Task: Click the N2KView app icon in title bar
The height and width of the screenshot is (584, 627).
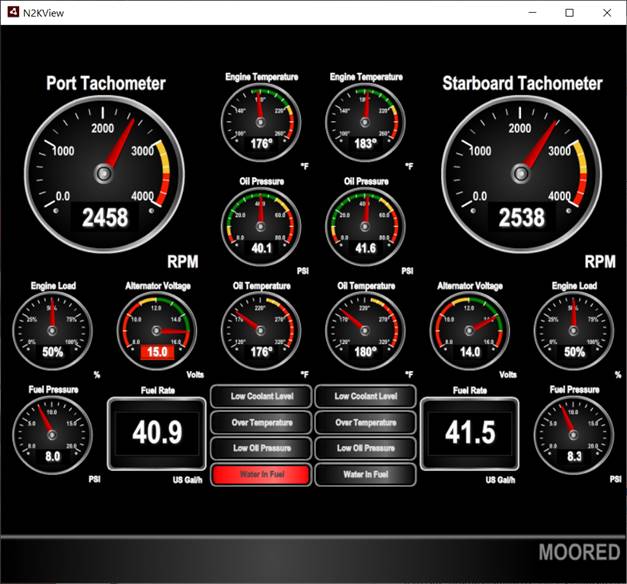Action: [12, 12]
